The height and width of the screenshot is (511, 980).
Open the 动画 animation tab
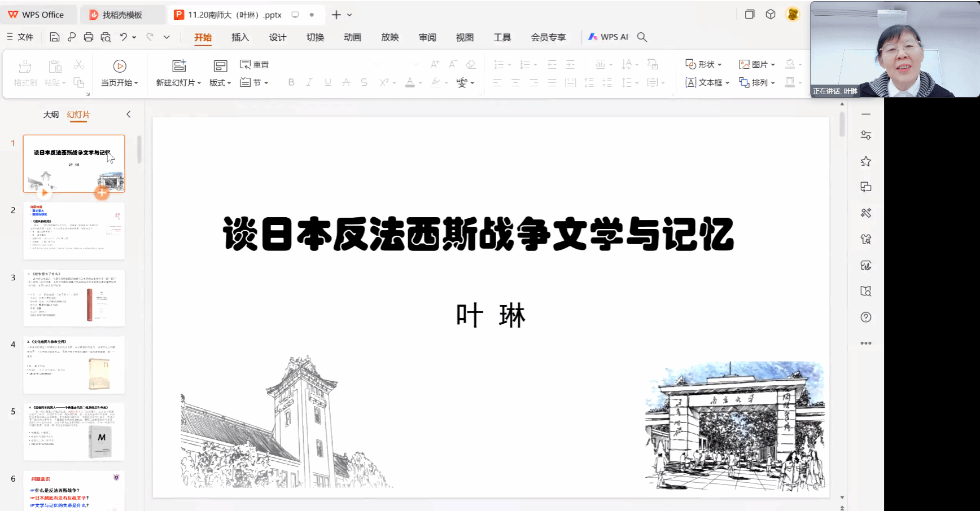coord(352,37)
